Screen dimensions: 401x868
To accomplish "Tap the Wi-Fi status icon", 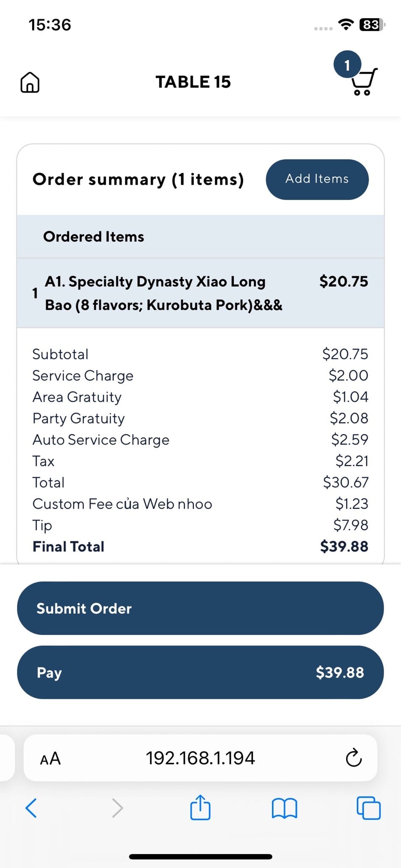I will coord(346,25).
